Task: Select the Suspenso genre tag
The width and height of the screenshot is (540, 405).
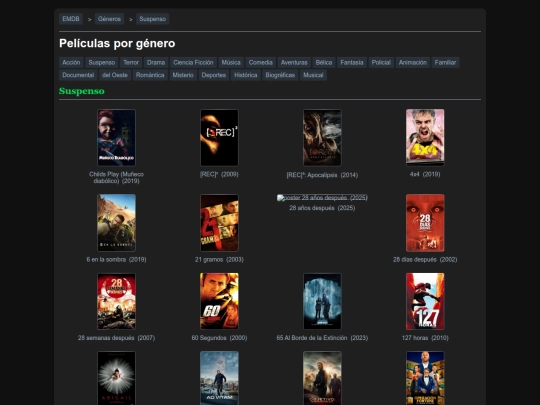Action: point(102,62)
